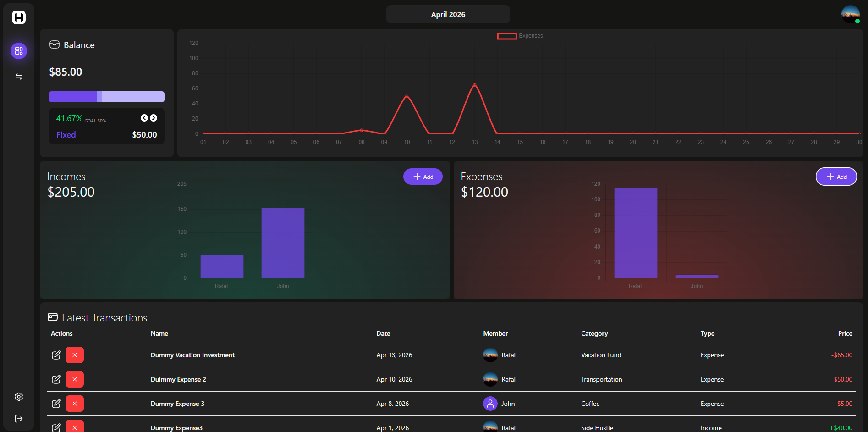The image size is (868, 432).
Task: Click the balance progress bar
Action: pyautogui.click(x=107, y=97)
